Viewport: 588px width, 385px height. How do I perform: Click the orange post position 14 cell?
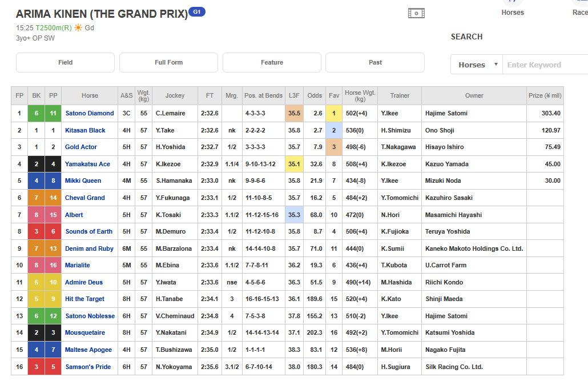click(53, 198)
